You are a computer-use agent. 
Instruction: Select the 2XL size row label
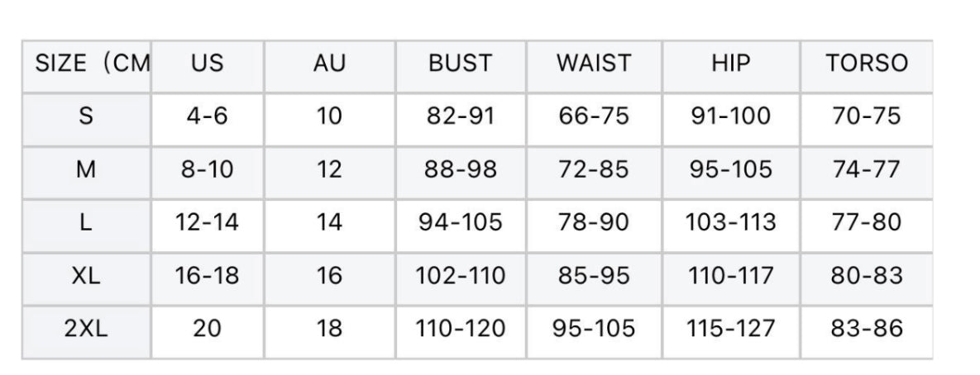(x=86, y=329)
